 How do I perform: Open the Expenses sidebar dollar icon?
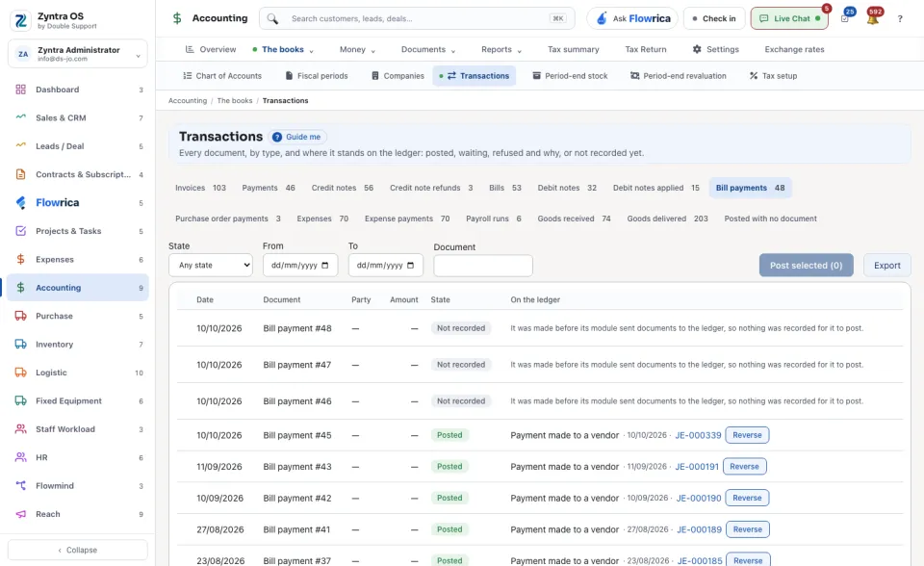coord(20,260)
